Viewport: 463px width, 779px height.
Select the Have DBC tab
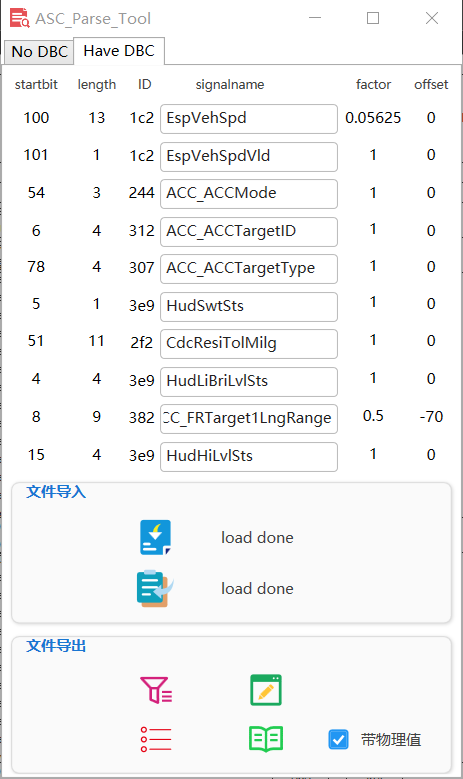pyautogui.click(x=119, y=51)
